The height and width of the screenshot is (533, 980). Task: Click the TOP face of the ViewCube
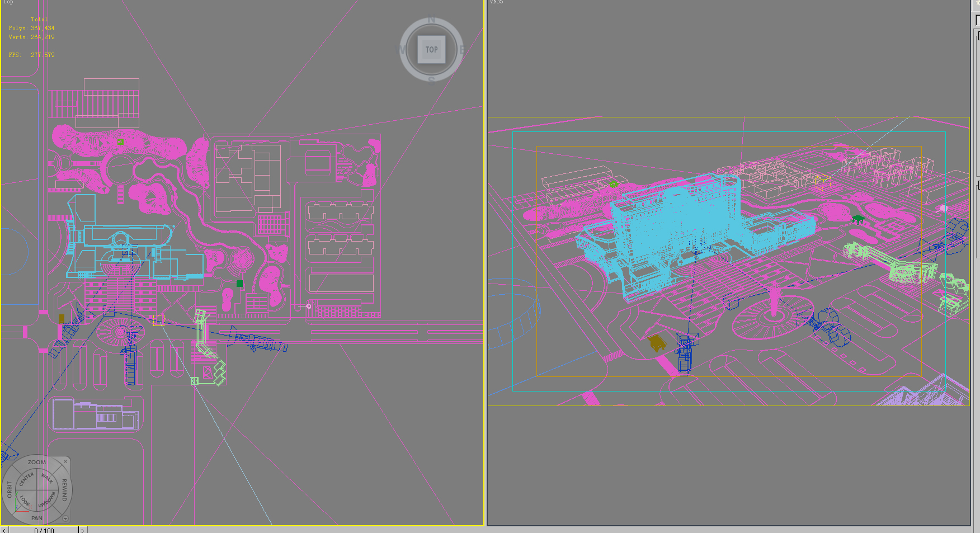point(431,49)
